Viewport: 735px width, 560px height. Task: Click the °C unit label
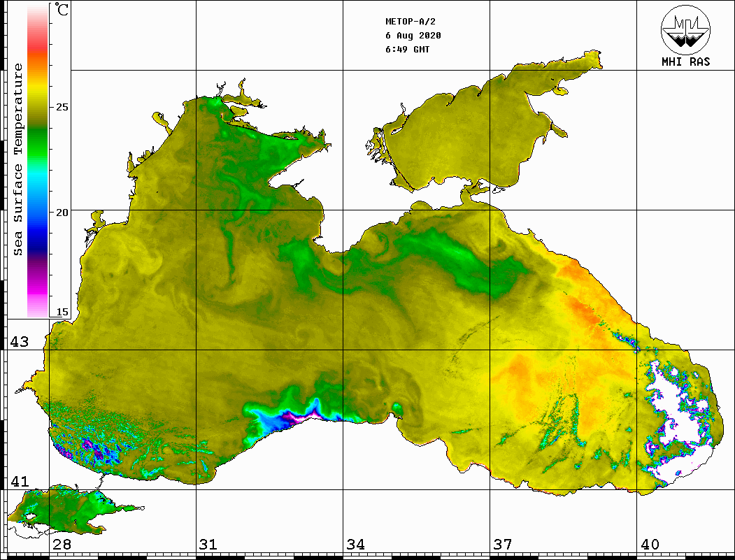click(62, 9)
